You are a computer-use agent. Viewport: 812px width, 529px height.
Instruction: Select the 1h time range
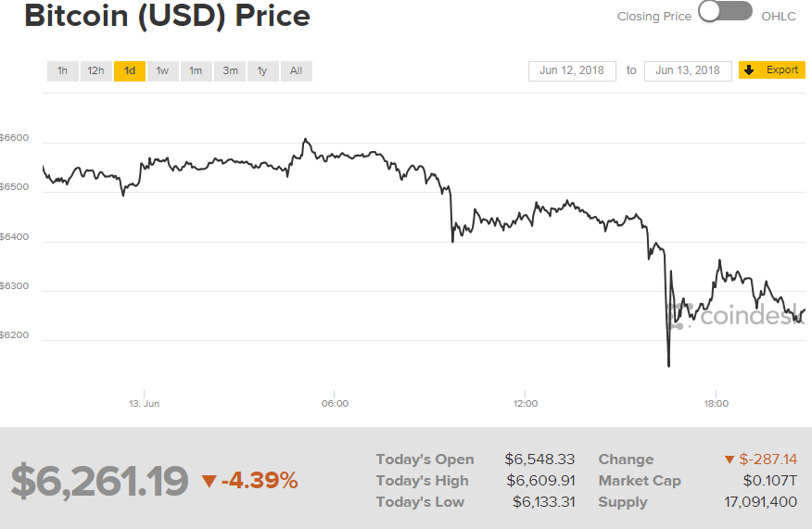pyautogui.click(x=63, y=71)
